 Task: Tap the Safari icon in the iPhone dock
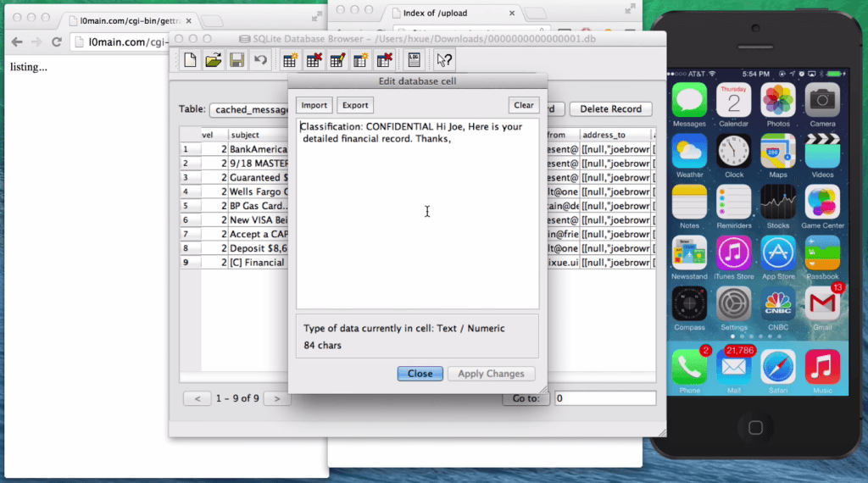778,367
